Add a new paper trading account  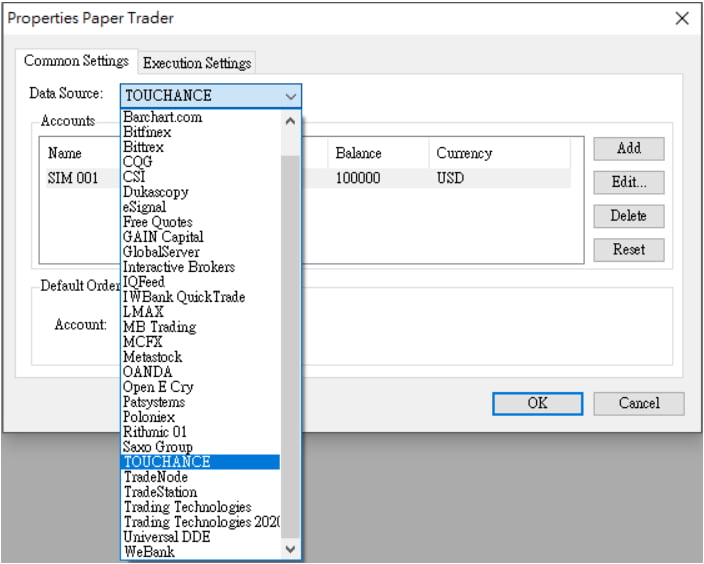pyautogui.click(x=629, y=149)
